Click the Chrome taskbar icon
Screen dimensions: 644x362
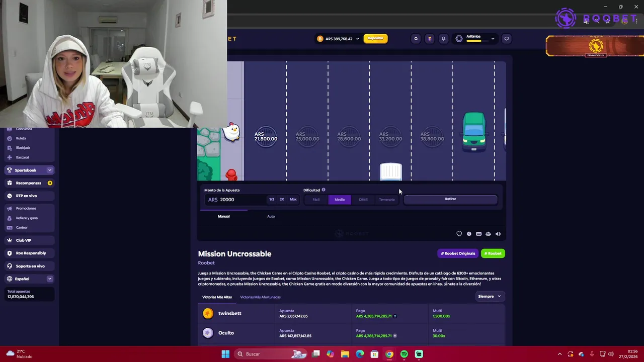389,354
